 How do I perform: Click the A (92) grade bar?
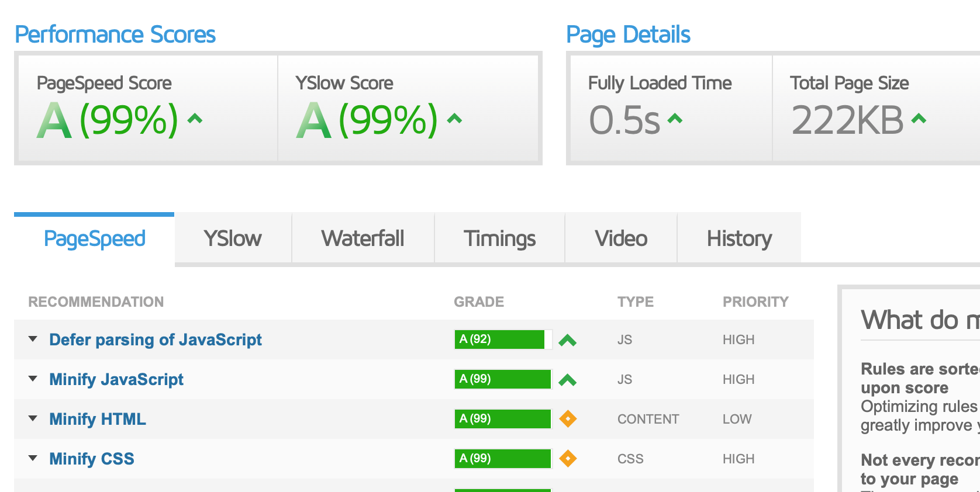[503, 339]
